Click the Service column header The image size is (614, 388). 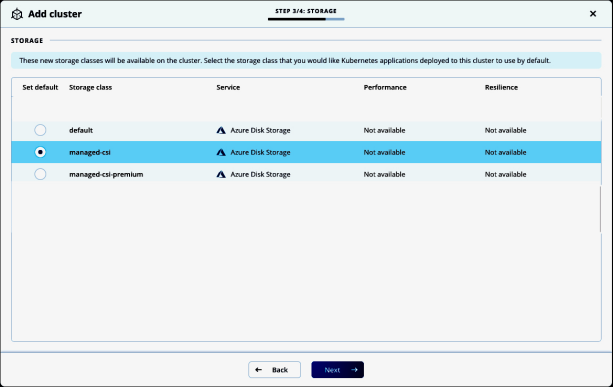coord(228,87)
